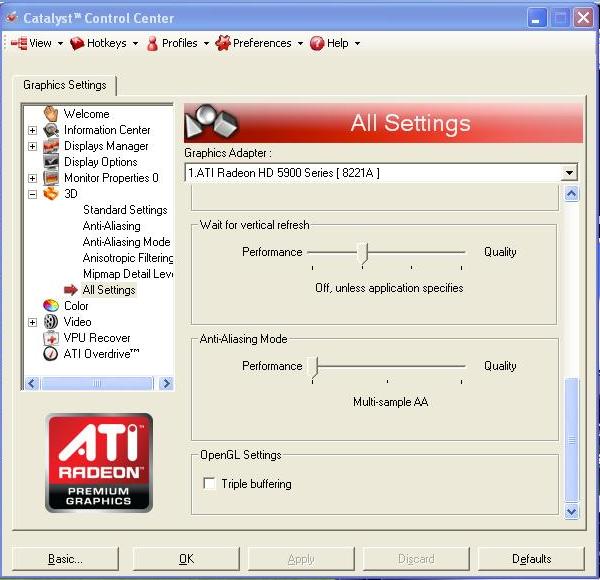600x580 pixels.
Task: Click the settings panel scroll down arrow
Action: pos(572,511)
